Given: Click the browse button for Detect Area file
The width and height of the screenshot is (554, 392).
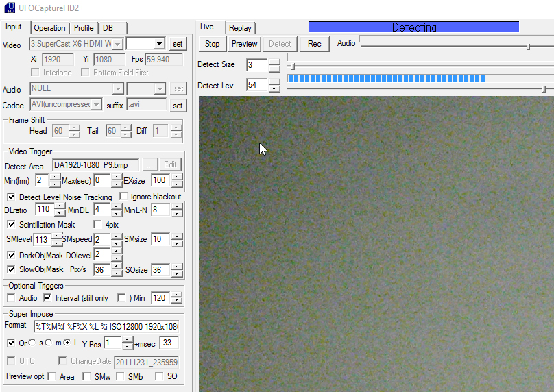Looking at the screenshot, I should coord(149,164).
